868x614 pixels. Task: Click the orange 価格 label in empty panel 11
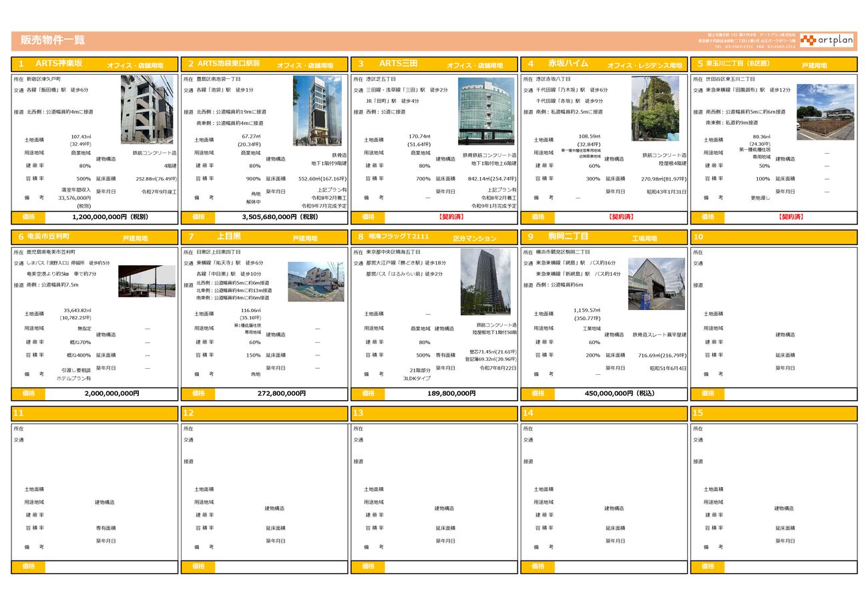[29, 567]
